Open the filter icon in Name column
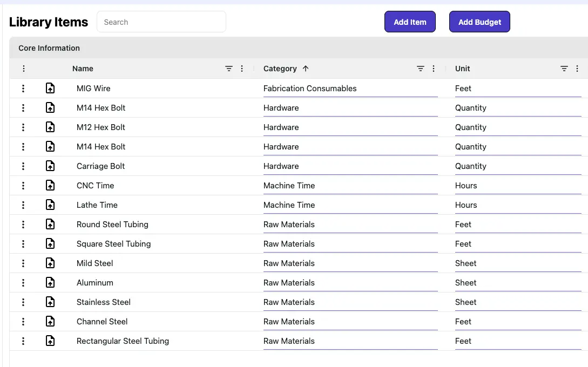588x367 pixels. (x=229, y=69)
